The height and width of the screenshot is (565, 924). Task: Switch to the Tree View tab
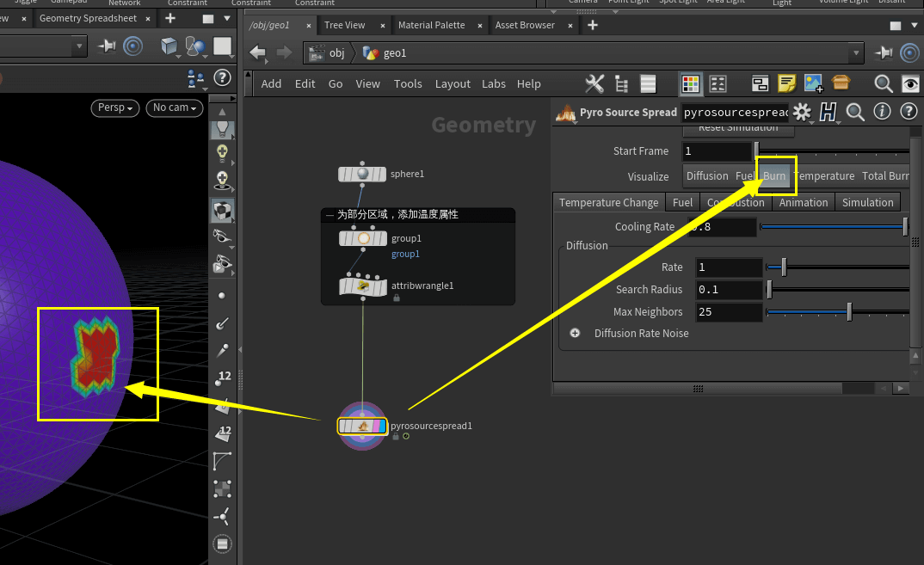click(x=344, y=25)
